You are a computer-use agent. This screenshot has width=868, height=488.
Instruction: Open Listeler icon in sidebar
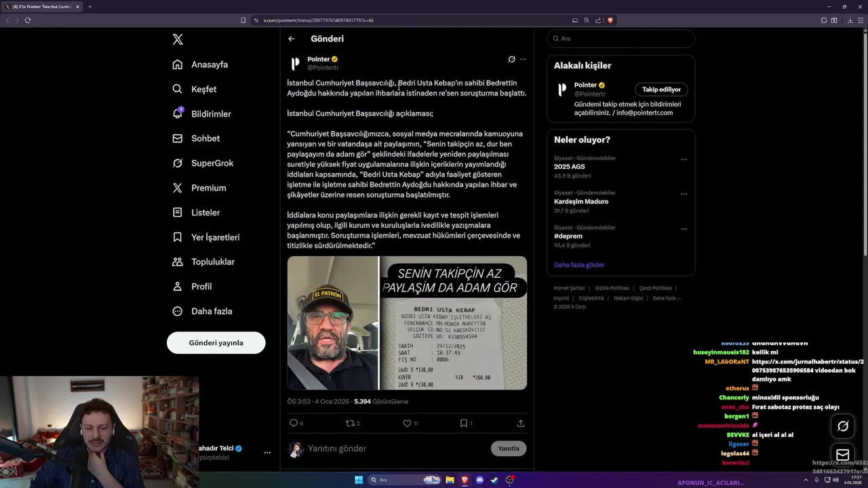click(x=178, y=212)
